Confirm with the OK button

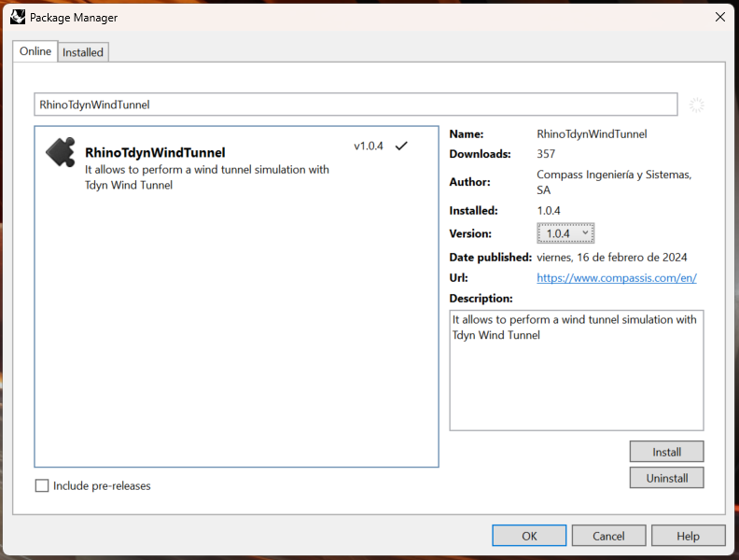529,536
